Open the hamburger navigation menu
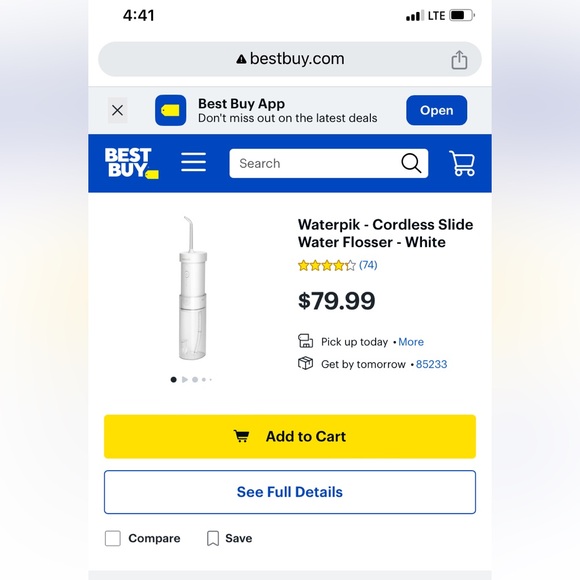Screen dimensions: 580x580 [x=193, y=162]
